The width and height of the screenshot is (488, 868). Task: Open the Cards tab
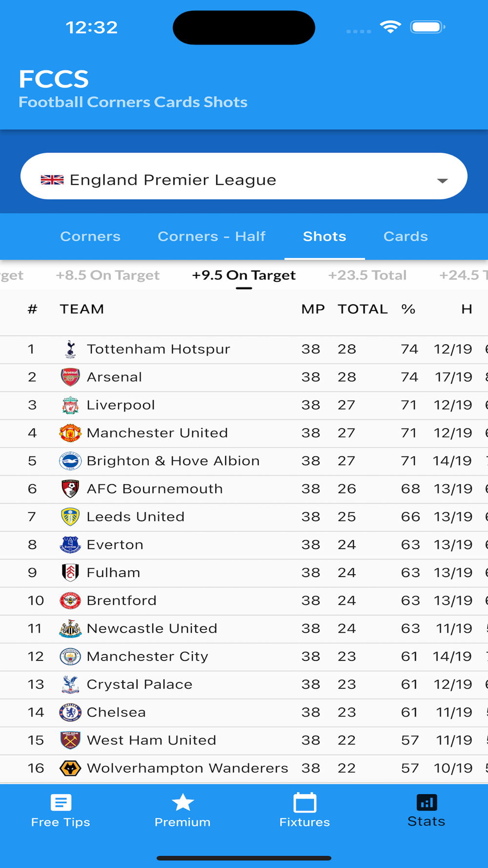click(406, 237)
